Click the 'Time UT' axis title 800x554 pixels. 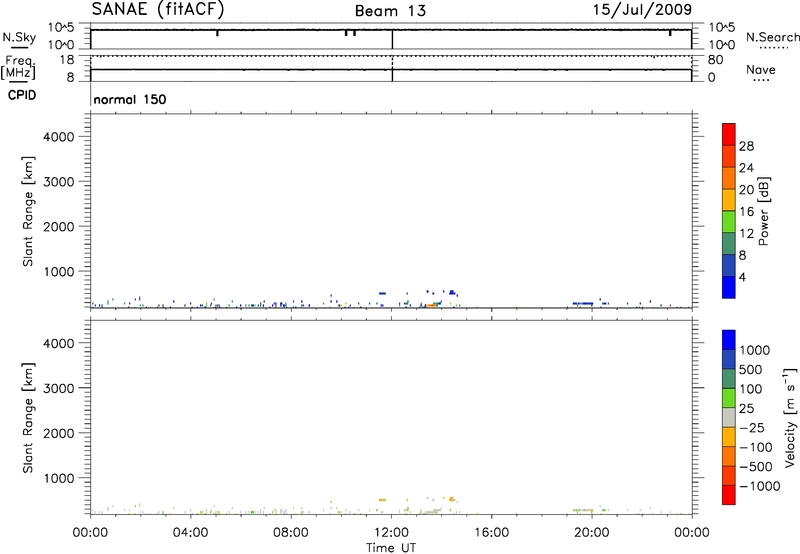pos(391,548)
